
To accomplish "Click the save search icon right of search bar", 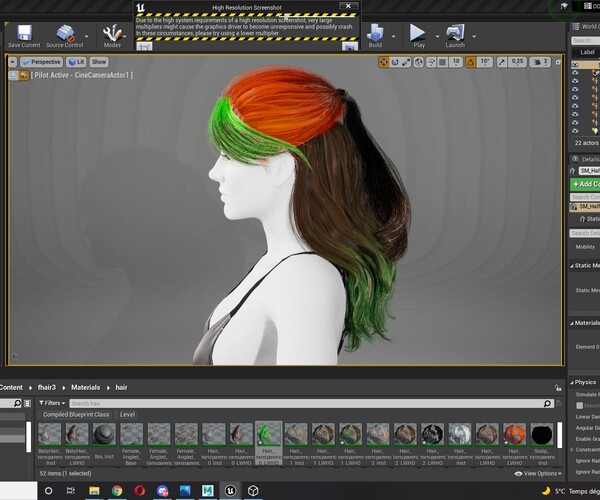I will pyautogui.click(x=559, y=403).
